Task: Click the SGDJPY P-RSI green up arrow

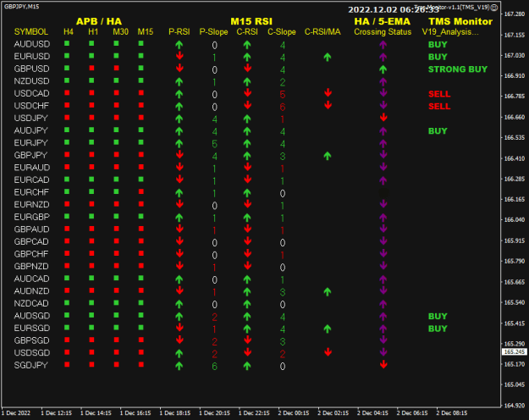Action: click(x=179, y=366)
